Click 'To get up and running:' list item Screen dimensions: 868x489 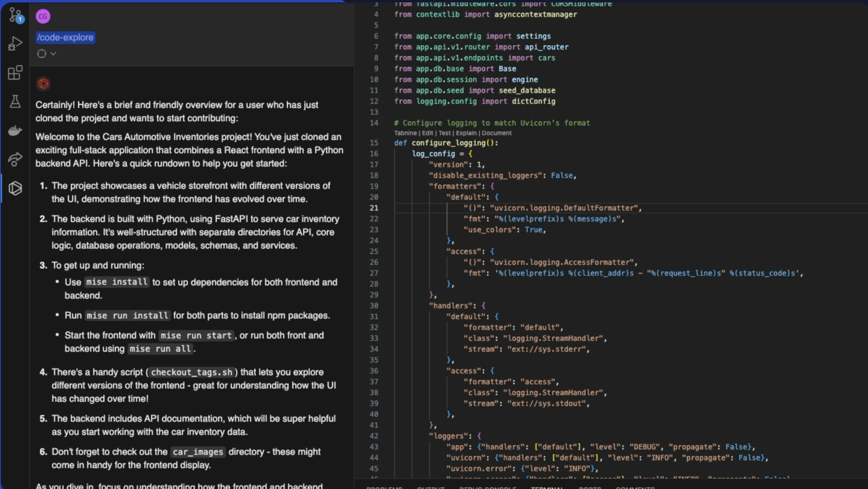(x=98, y=265)
